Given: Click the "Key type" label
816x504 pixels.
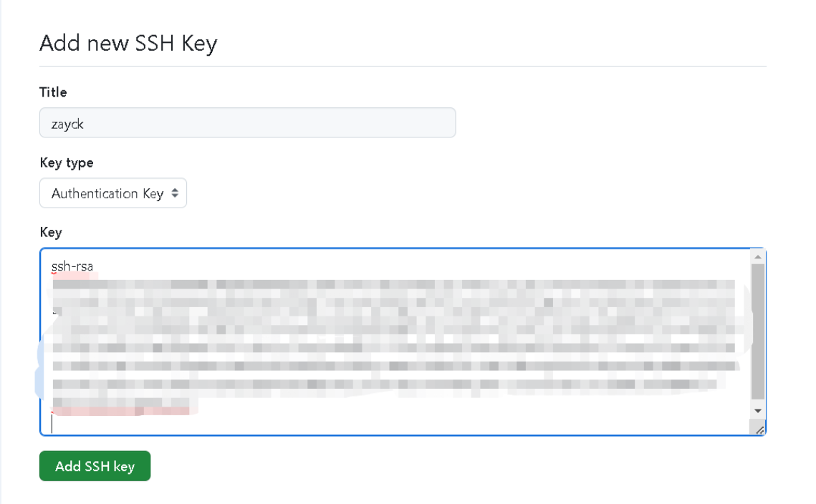Looking at the screenshot, I should point(67,163).
